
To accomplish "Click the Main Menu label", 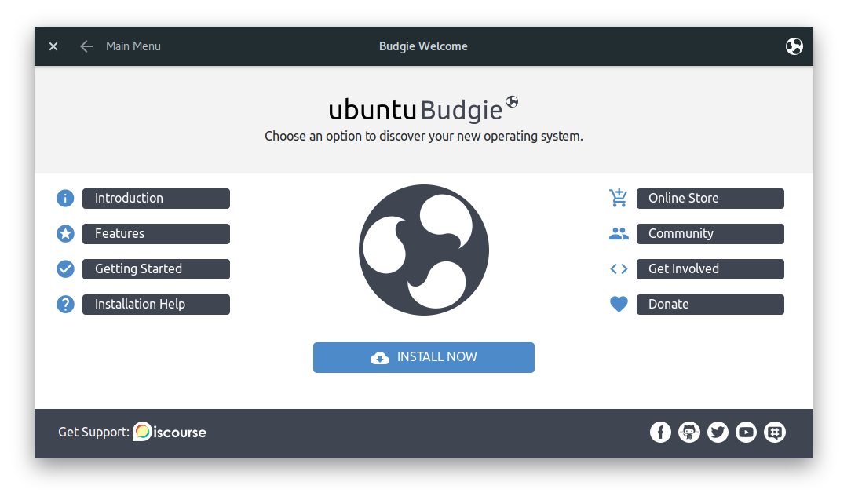I will (x=133, y=46).
